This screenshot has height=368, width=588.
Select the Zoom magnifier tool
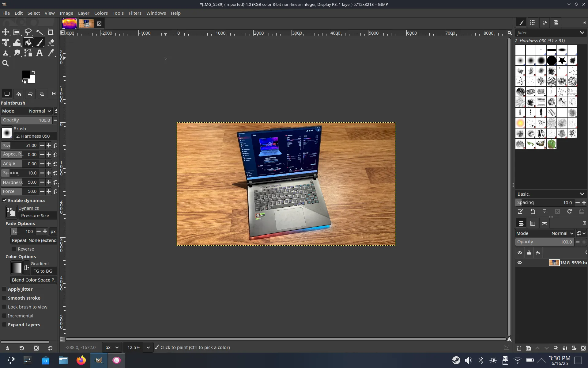[x=6, y=63]
